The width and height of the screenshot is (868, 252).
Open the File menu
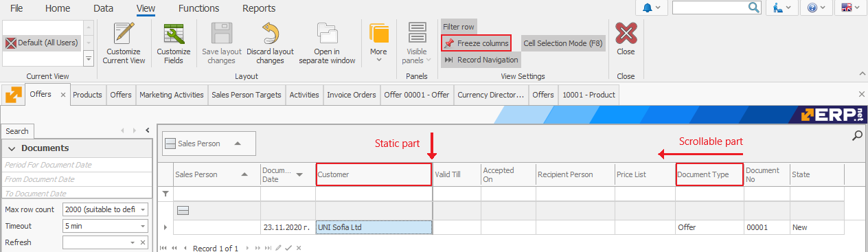pyautogui.click(x=16, y=8)
